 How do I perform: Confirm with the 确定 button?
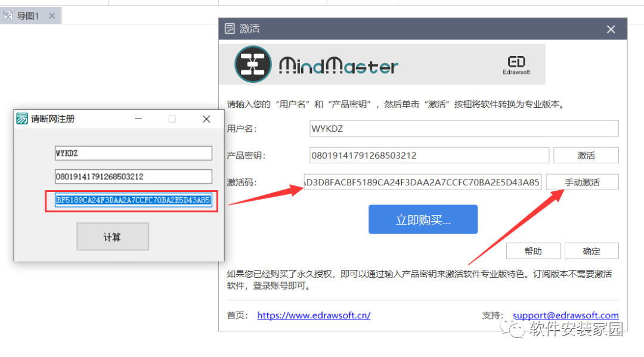592,251
